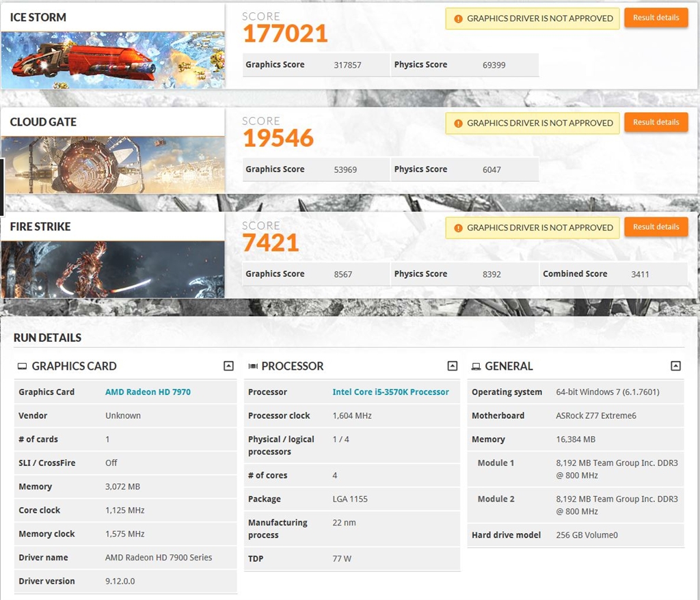Screen dimensions: 700x600
Task: Click the Ice Storm driver warning icon
Action: coord(458,18)
